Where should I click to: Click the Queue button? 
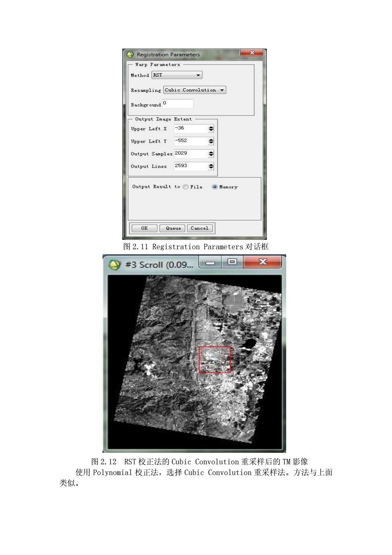point(173,228)
